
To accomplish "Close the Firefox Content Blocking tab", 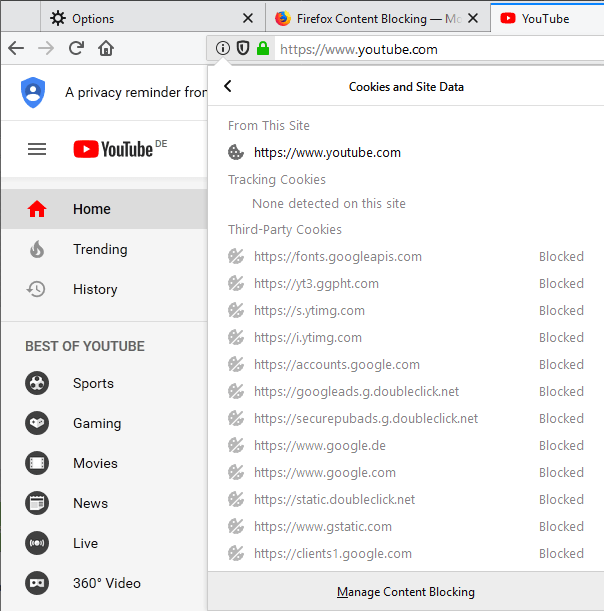I will [473, 18].
